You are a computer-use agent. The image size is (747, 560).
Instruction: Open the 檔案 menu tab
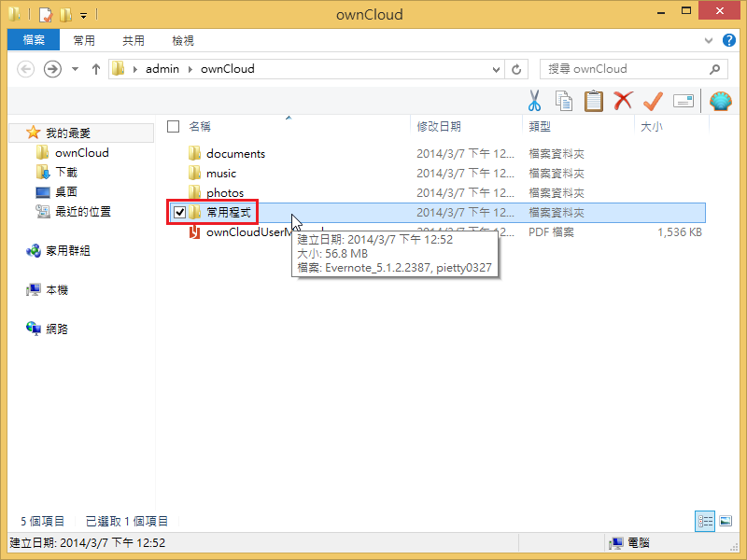(34, 41)
